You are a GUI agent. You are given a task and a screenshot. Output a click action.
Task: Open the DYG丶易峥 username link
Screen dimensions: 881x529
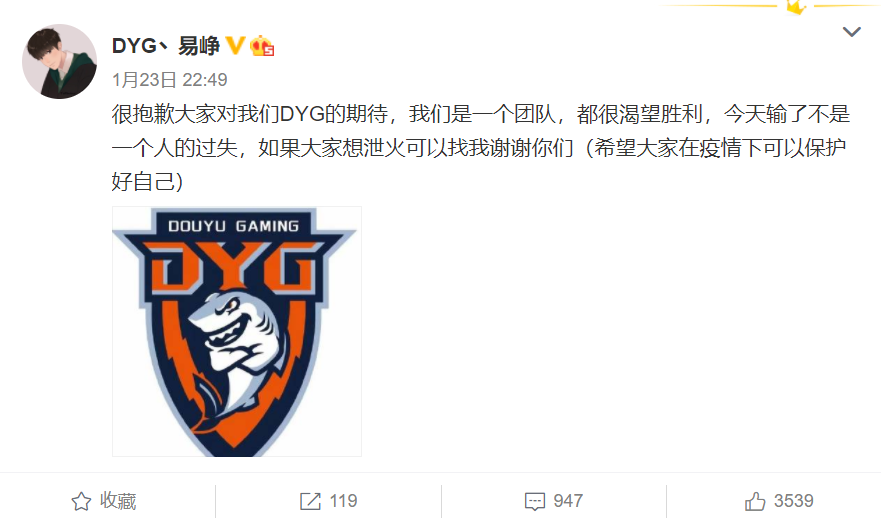tap(166, 45)
